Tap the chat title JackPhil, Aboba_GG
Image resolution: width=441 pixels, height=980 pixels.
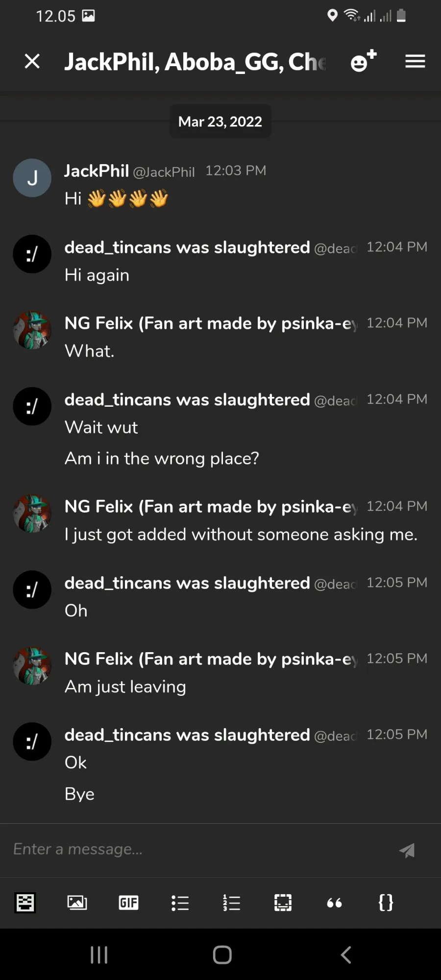(195, 62)
